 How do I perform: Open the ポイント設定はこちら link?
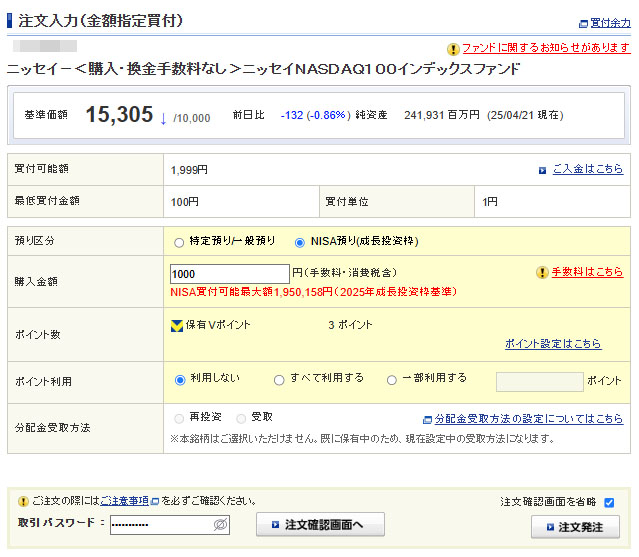pyautogui.click(x=553, y=344)
